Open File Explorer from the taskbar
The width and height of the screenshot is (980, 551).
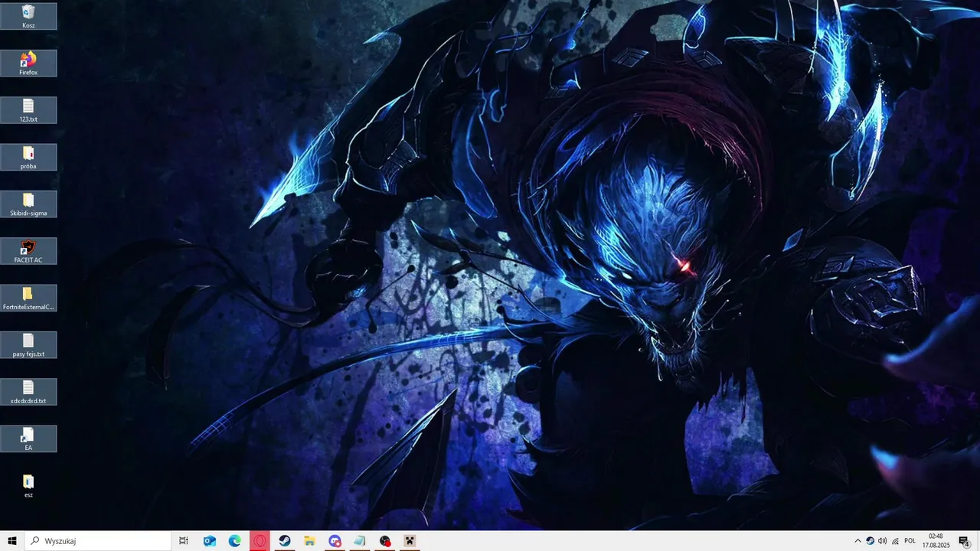[x=310, y=541]
